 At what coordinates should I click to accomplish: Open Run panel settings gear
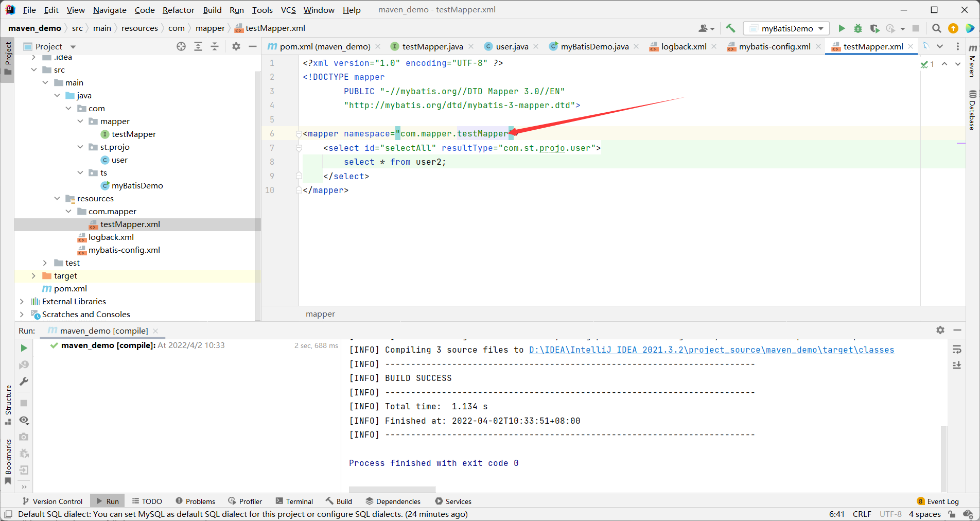coord(940,330)
